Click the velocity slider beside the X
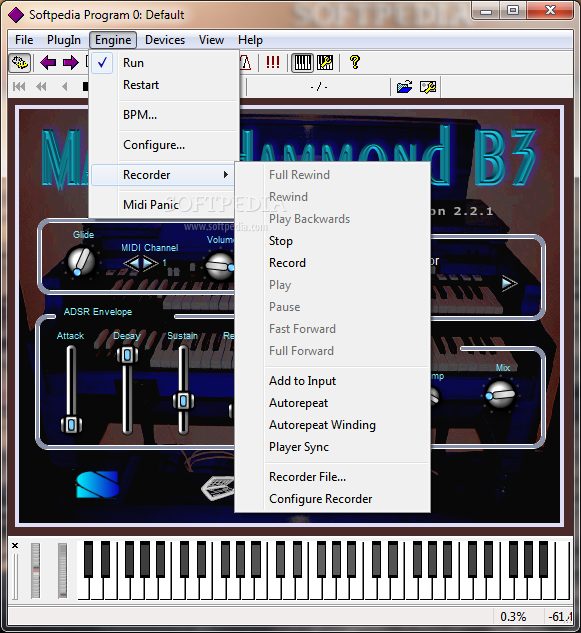 tap(16, 576)
